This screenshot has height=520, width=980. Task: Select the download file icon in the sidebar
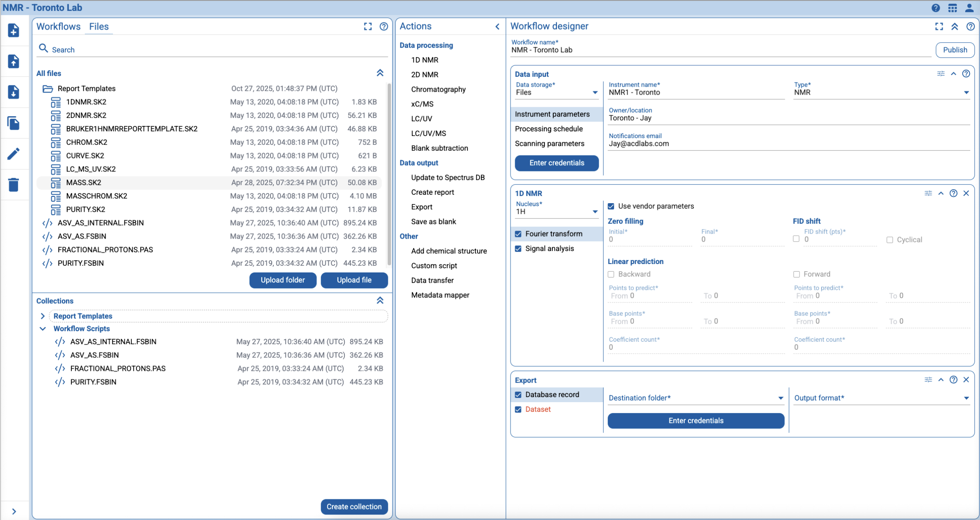pos(14,92)
